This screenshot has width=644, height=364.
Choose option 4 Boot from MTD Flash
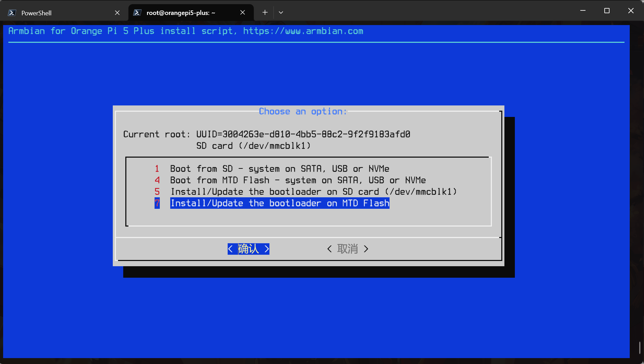click(x=290, y=180)
